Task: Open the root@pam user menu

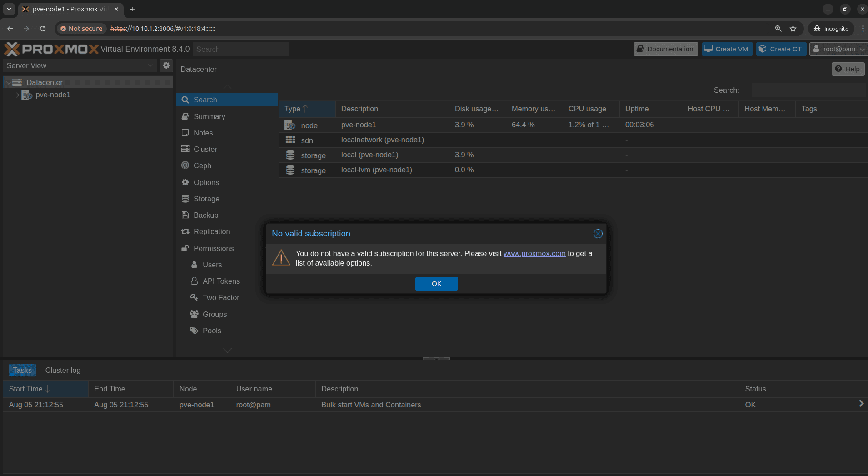Action: pos(838,49)
